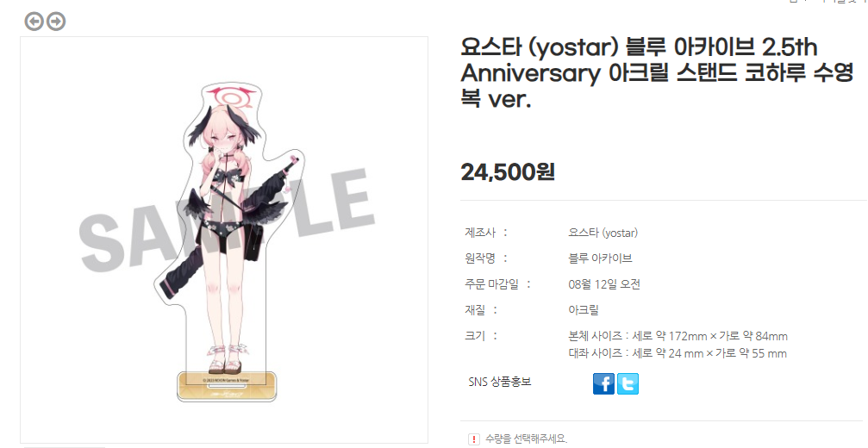868x448 pixels.
Task: Click the body size line with 172mm
Action: pyautogui.click(x=678, y=336)
